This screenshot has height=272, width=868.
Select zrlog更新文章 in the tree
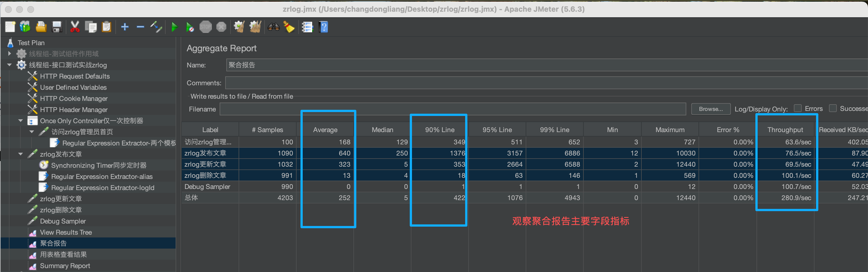(61, 198)
